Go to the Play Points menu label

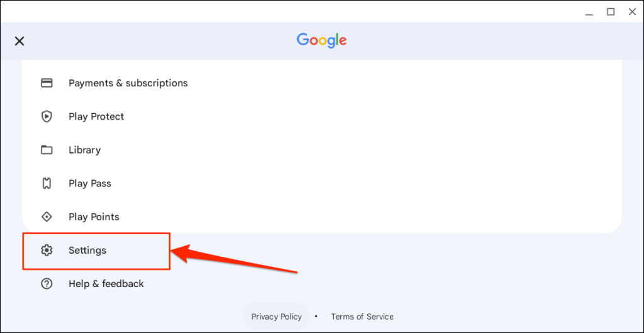pyautogui.click(x=94, y=217)
